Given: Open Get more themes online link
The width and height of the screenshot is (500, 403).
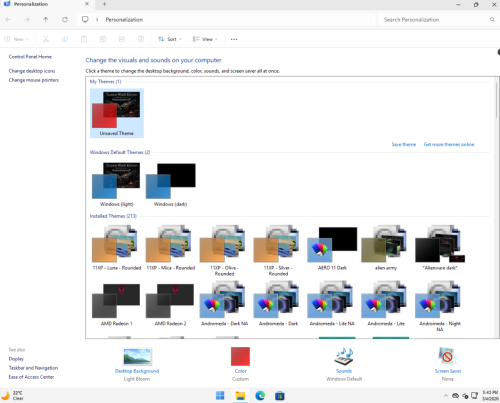Looking at the screenshot, I should pyautogui.click(x=449, y=144).
